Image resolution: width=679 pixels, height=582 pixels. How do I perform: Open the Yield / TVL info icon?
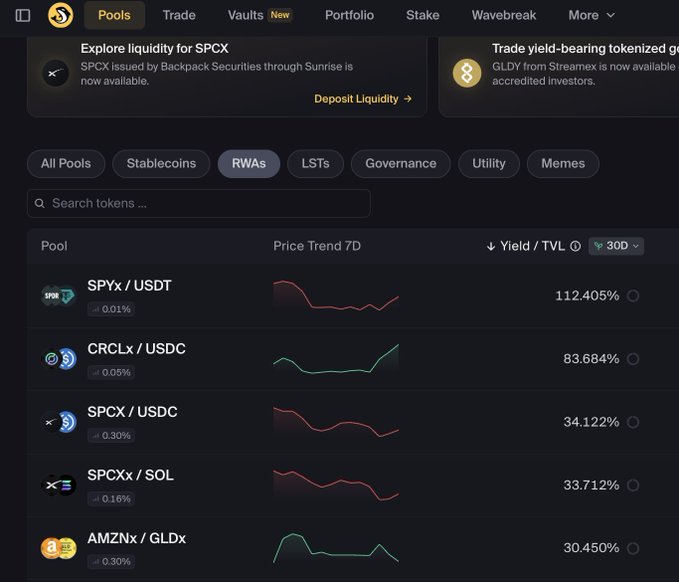click(575, 246)
